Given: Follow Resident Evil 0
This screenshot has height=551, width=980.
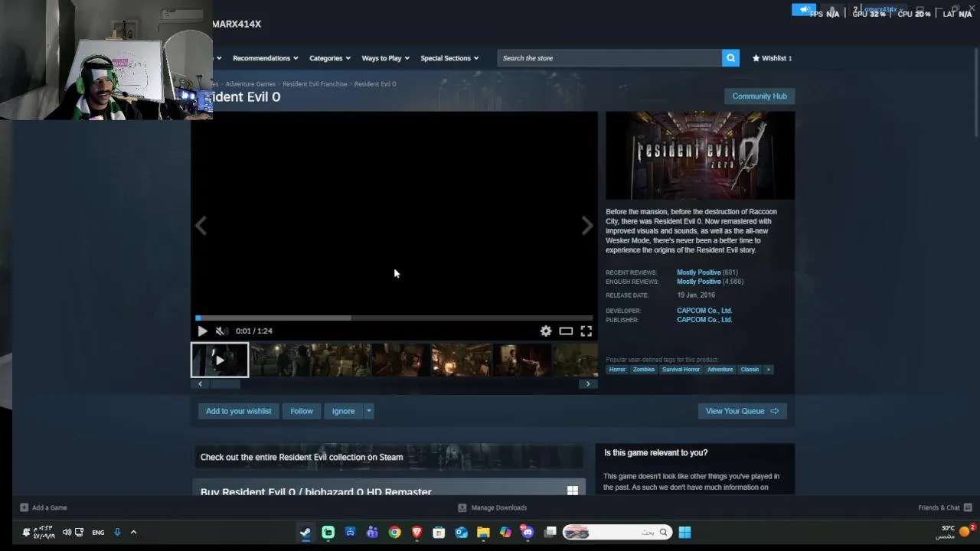Looking at the screenshot, I should [302, 411].
